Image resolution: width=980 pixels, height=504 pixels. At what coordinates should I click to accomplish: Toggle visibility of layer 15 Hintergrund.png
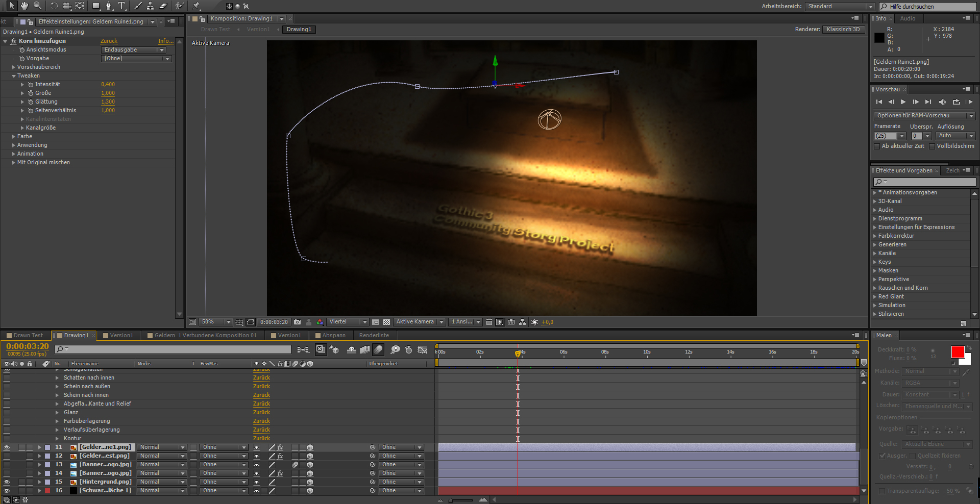coord(7,482)
